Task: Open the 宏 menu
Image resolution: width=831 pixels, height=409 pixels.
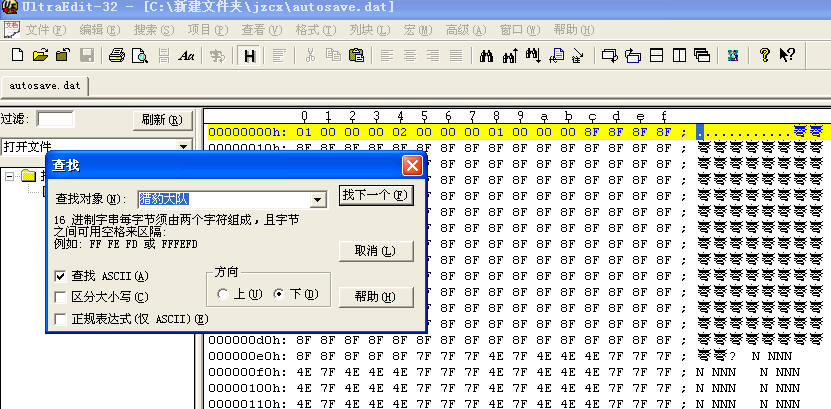Action: coord(418,30)
